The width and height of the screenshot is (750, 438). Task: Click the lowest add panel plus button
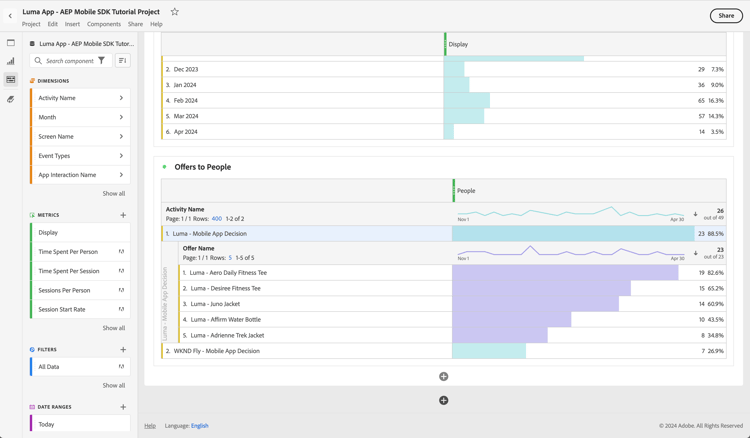click(x=443, y=400)
